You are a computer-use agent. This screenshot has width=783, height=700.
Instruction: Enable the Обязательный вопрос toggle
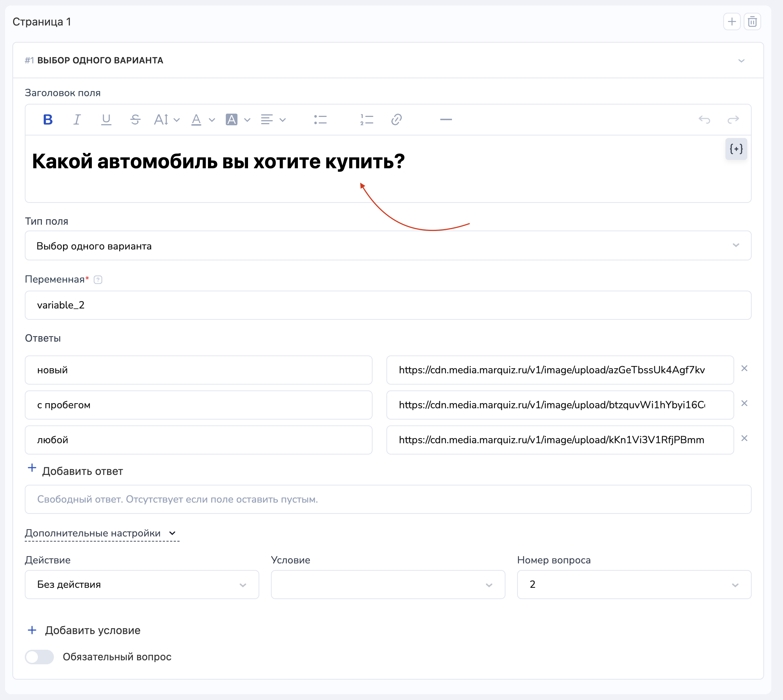pos(39,657)
